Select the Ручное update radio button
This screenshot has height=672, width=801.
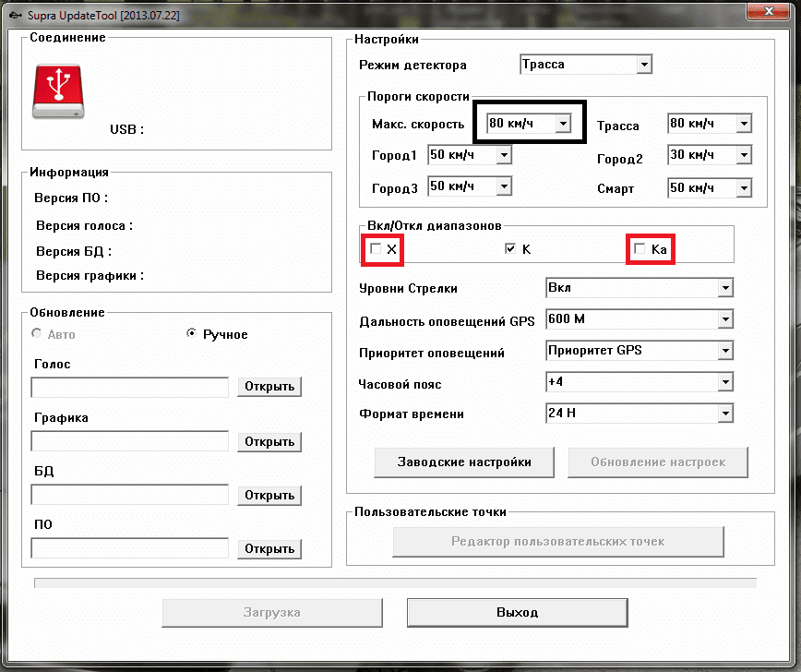[192, 334]
